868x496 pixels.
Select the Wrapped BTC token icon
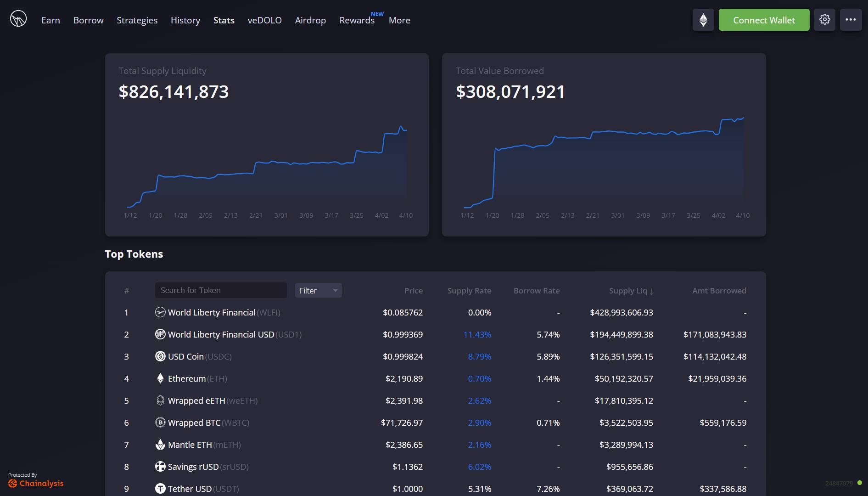point(160,423)
